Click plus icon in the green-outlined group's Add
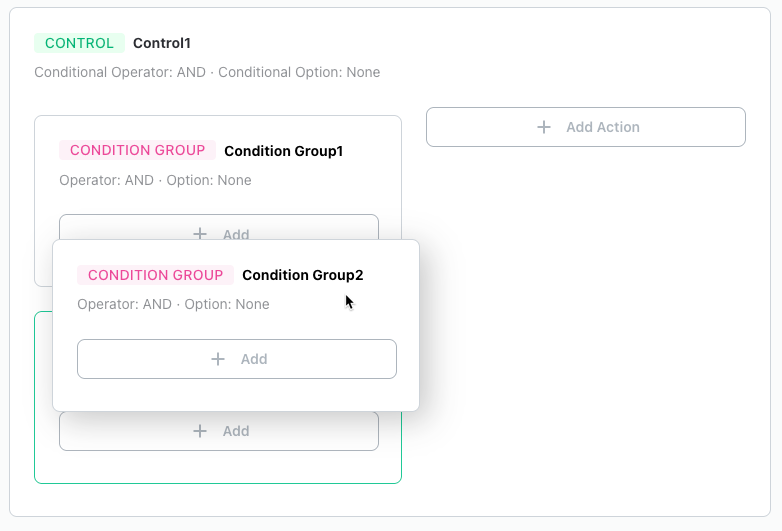Viewport: 782px width, 531px height. click(x=200, y=431)
